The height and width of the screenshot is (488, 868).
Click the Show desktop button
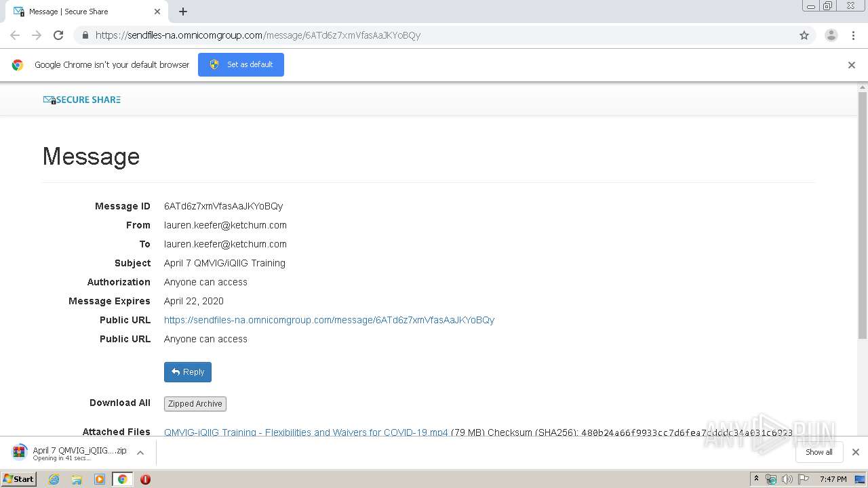861,479
